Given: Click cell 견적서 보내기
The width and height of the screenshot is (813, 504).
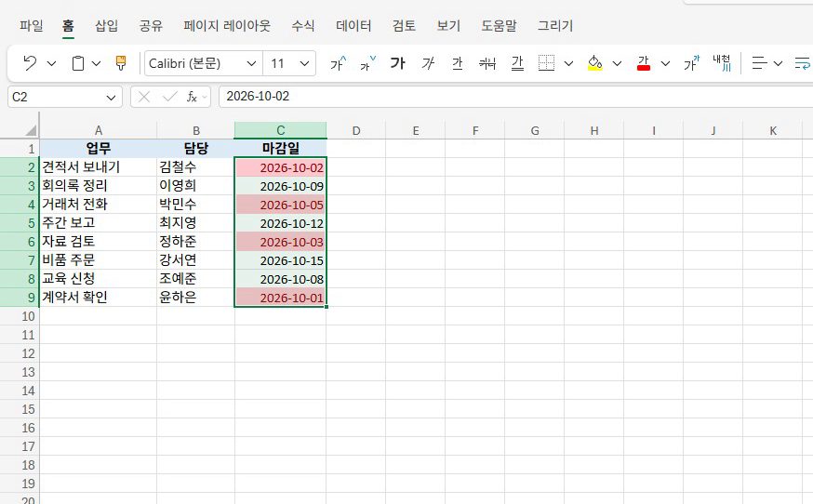Looking at the screenshot, I should 98,167.
